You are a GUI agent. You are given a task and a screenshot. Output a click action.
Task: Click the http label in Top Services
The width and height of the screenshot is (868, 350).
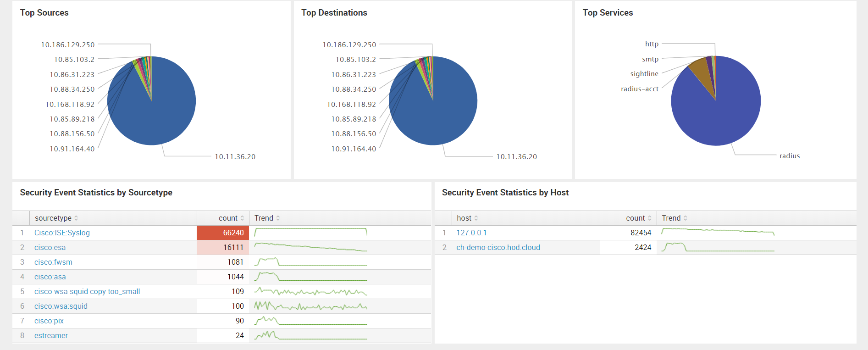(x=652, y=44)
